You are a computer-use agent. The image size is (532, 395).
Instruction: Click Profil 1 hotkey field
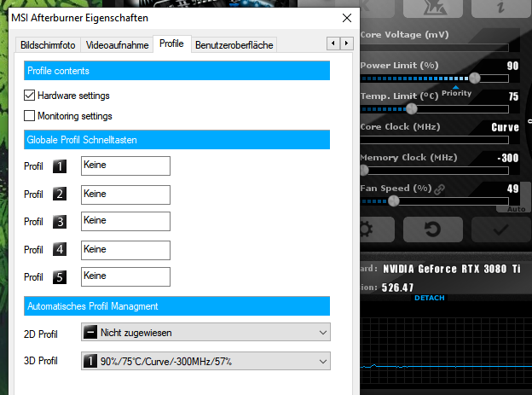click(125, 166)
